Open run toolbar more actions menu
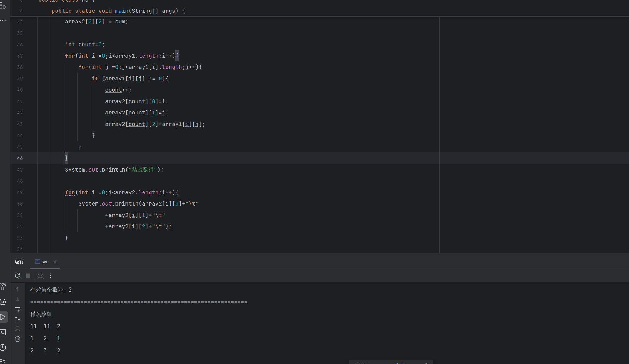Image resolution: width=629 pixels, height=364 pixels. [50, 276]
